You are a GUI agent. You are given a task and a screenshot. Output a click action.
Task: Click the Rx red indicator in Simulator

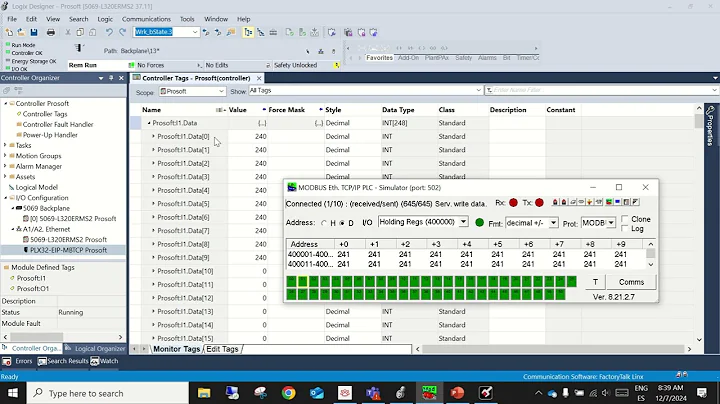[513, 202]
